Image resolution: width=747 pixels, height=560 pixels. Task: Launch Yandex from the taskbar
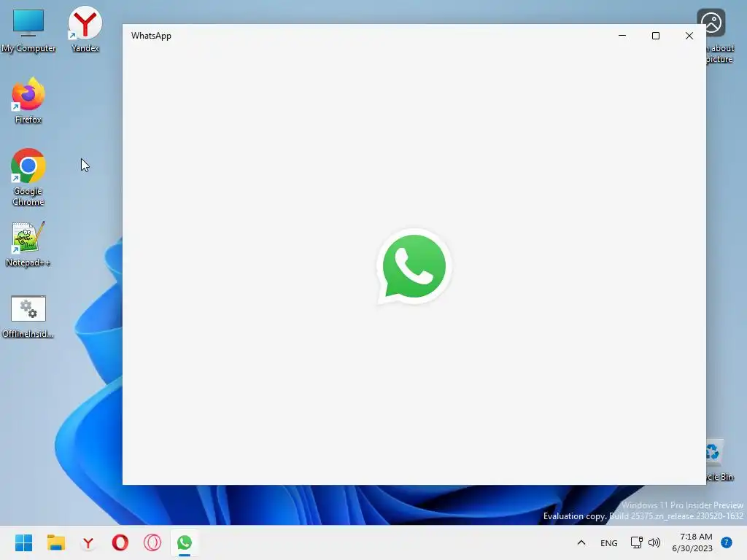[x=88, y=542]
